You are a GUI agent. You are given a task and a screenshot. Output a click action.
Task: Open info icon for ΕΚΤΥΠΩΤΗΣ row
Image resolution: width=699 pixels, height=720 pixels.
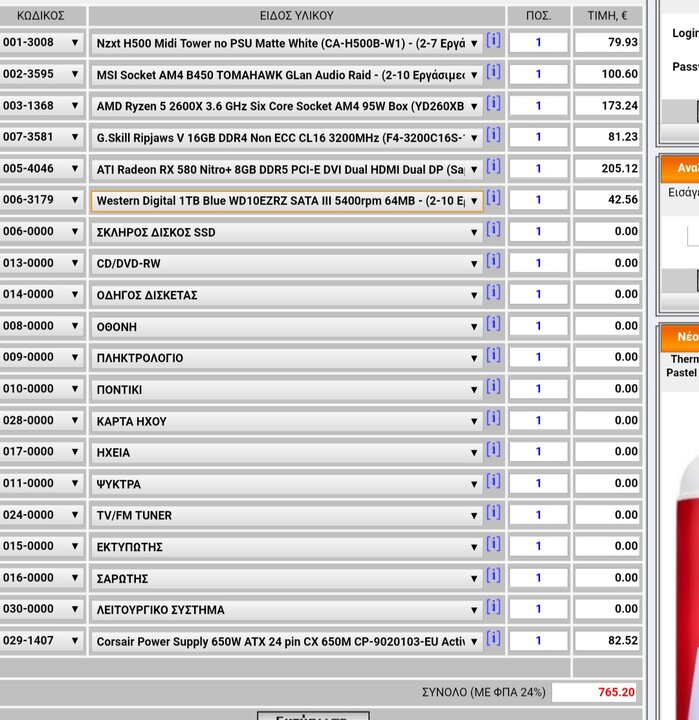[493, 545]
